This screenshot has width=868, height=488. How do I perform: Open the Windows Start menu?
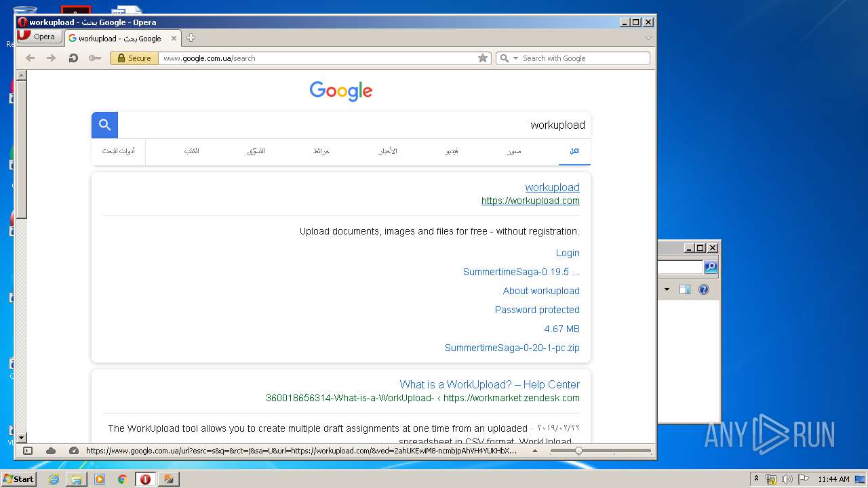tap(18, 479)
